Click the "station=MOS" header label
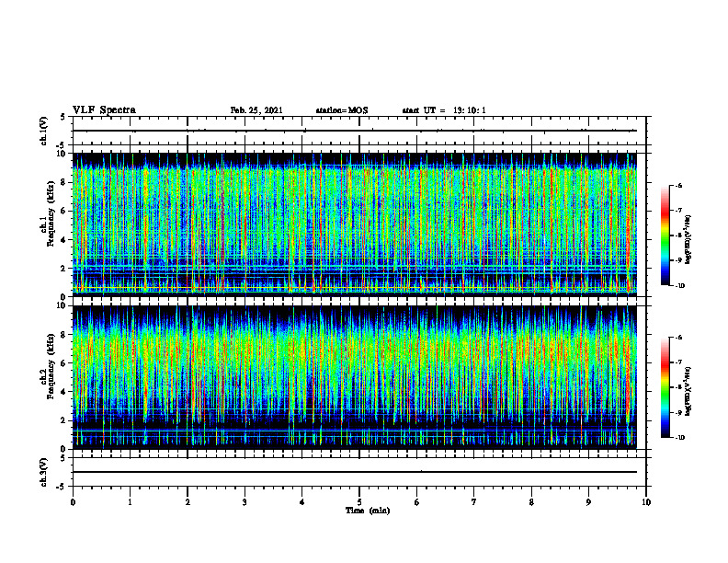Image resolution: width=728 pixels, height=563 pixels. click(342, 110)
